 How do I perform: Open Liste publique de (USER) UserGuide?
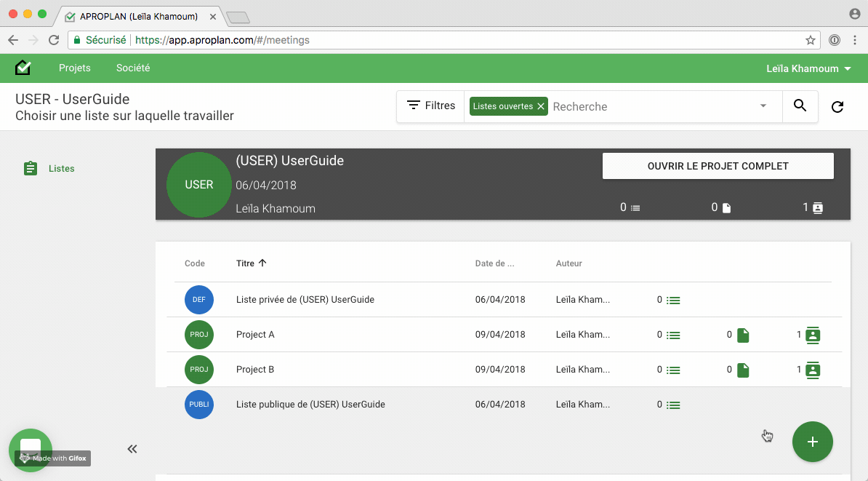310,404
